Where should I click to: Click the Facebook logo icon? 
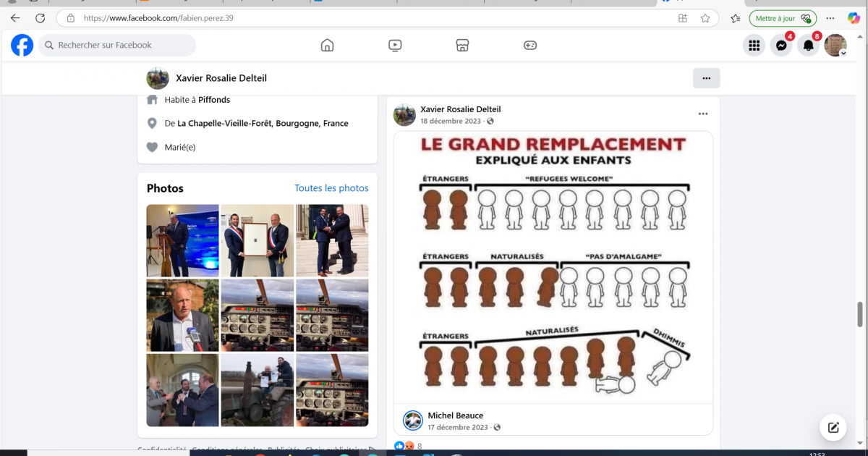pos(22,45)
